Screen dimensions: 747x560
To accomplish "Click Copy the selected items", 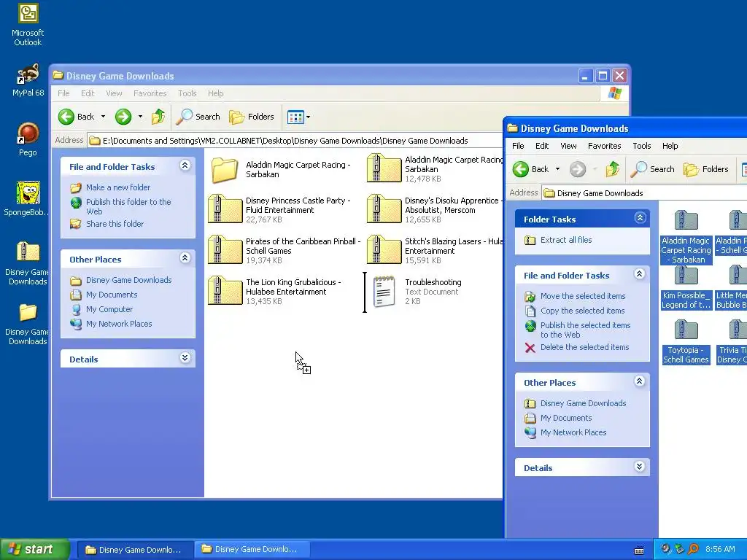I will [x=582, y=311].
